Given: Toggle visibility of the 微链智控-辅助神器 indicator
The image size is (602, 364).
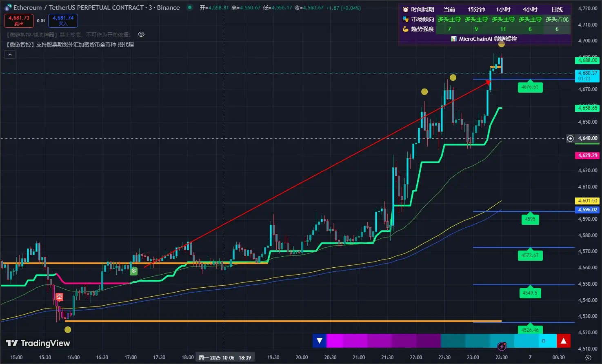Looking at the screenshot, I should coord(141,35).
